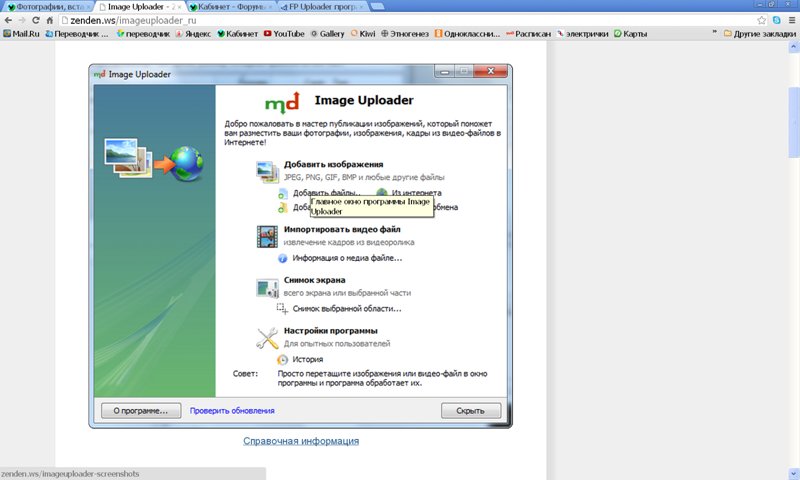This screenshot has height=480, width=800.
Task: Click 'Снимок выбранной области...' item
Action: pyautogui.click(x=347, y=309)
